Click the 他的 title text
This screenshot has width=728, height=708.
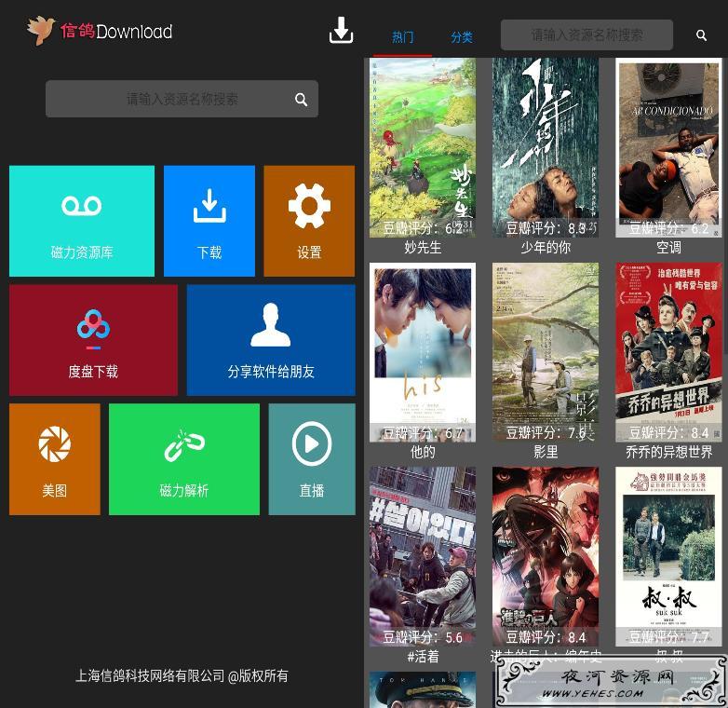click(423, 452)
